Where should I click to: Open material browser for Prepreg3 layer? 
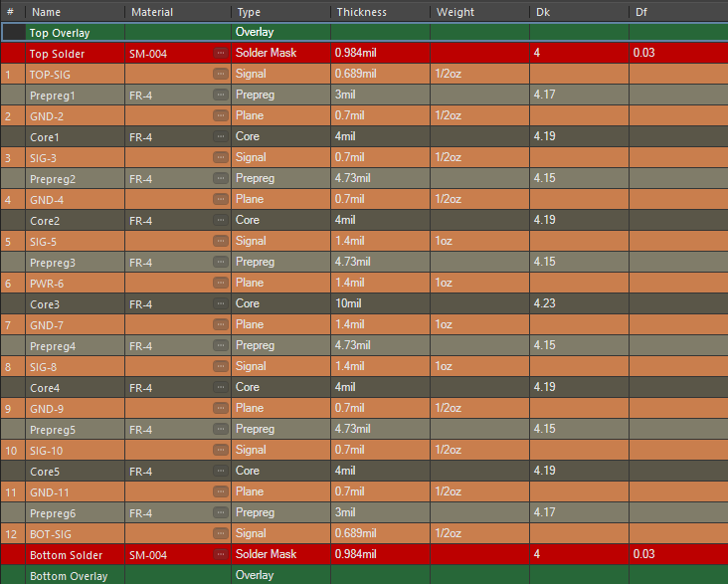(220, 263)
